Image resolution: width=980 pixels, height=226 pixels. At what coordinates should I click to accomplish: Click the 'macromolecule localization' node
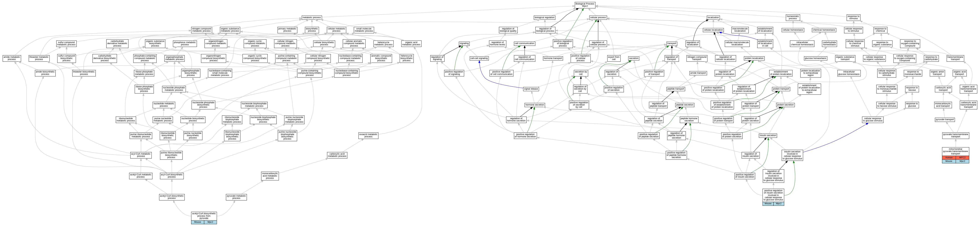[x=740, y=30]
